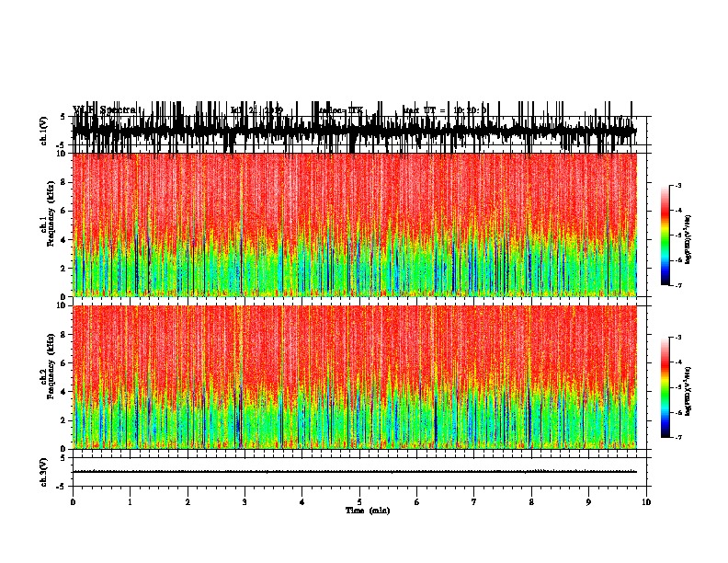Click the '10' tick on the time axis
The width and height of the screenshot is (728, 563).
[646, 502]
